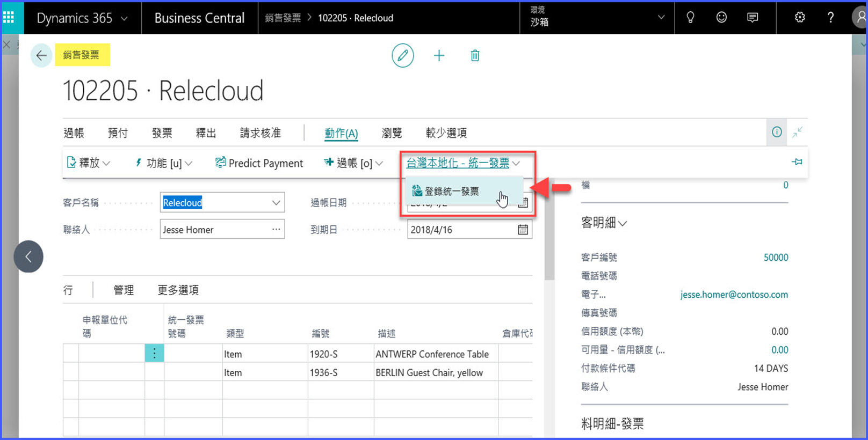Click the lightbulb ideas icon
This screenshot has width=868, height=440.
point(690,18)
